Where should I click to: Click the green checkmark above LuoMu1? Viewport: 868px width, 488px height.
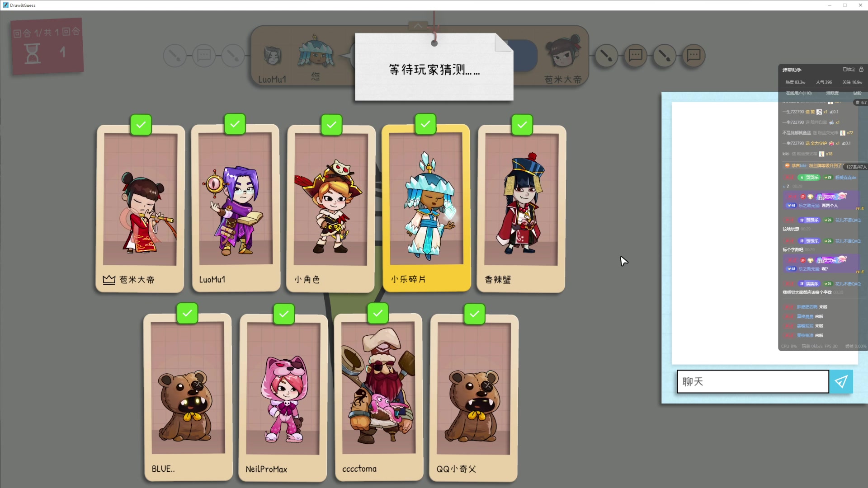click(235, 124)
